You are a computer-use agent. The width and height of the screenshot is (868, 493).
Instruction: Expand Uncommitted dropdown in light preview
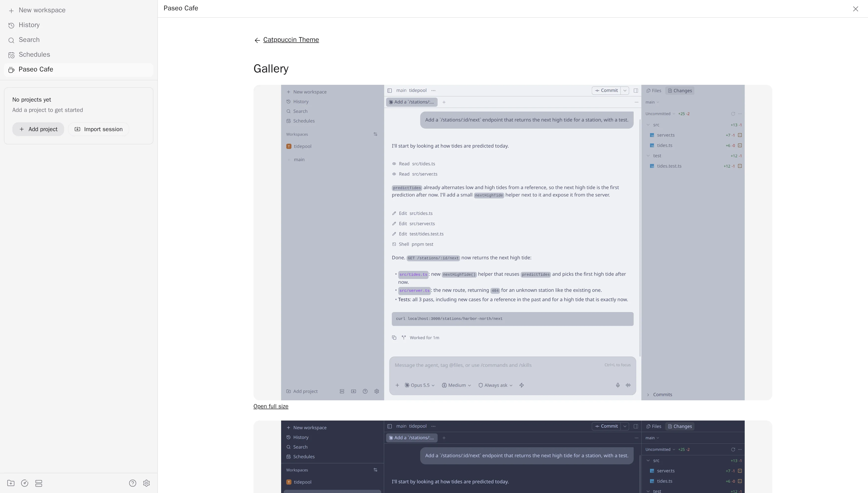pyautogui.click(x=660, y=114)
